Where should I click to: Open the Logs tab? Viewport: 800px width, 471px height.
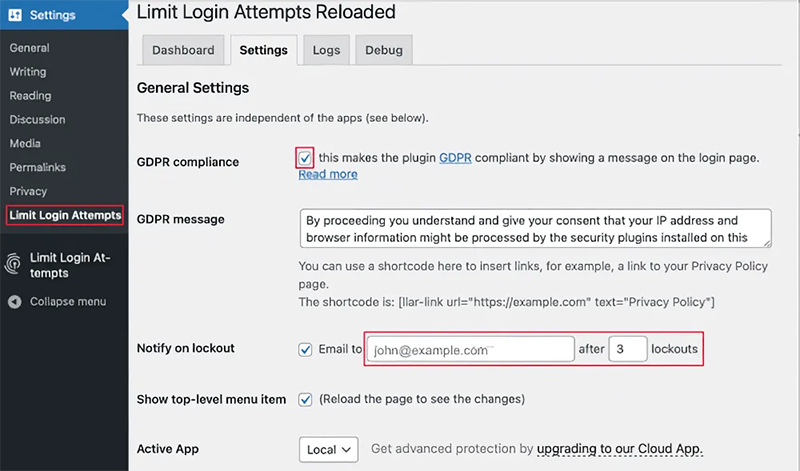pos(327,50)
